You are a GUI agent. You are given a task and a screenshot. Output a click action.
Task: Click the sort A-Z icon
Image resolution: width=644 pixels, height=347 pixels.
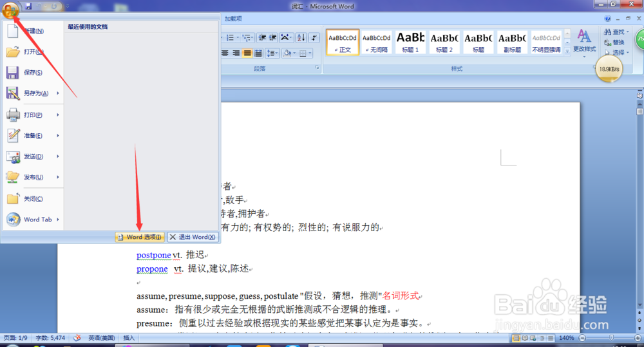tap(301, 38)
